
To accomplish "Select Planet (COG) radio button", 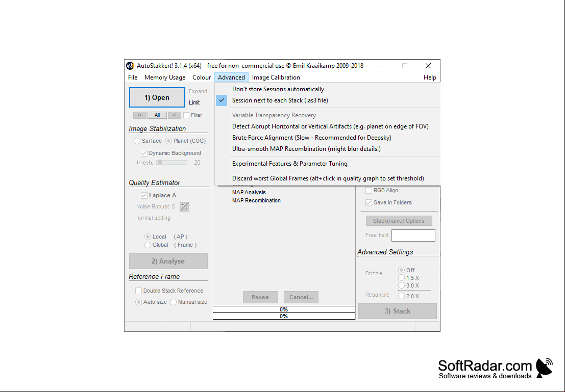I will coord(168,141).
